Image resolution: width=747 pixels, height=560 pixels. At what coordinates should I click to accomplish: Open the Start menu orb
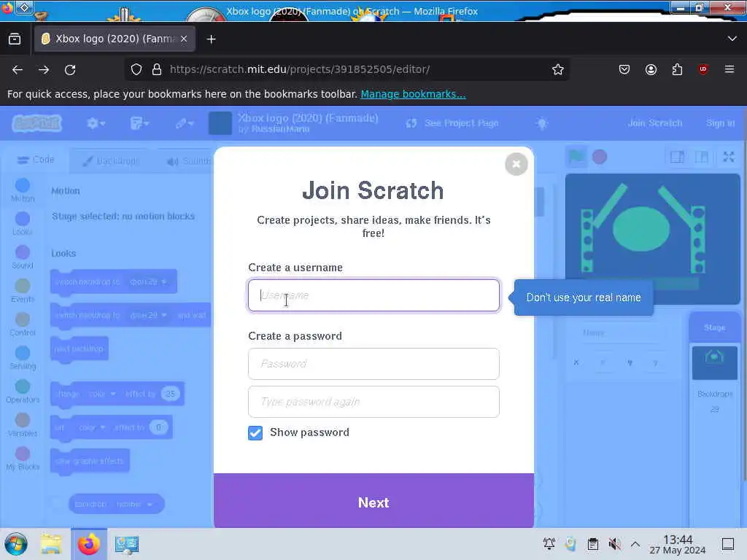click(x=16, y=544)
